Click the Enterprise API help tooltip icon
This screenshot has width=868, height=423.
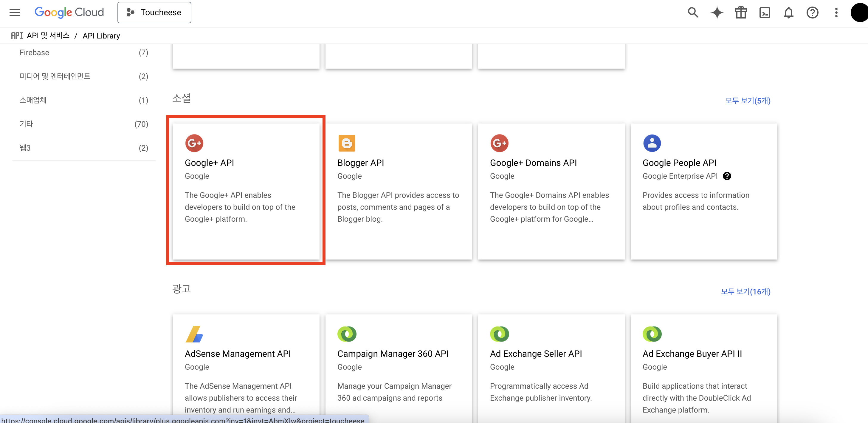click(727, 176)
